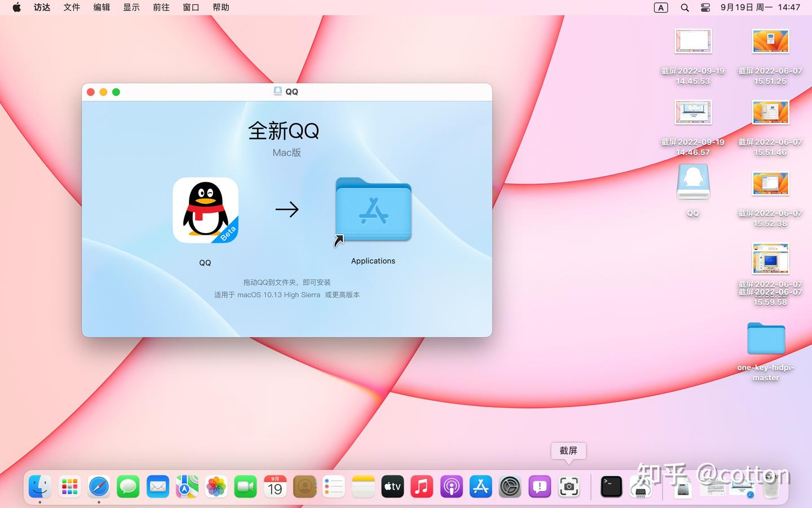812x508 pixels.
Task: Open the App Store from the Dock
Action: pyautogui.click(x=480, y=486)
